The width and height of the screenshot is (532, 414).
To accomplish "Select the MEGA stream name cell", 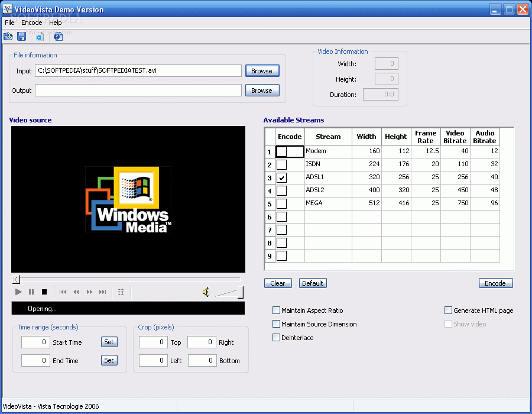I will tap(328, 203).
